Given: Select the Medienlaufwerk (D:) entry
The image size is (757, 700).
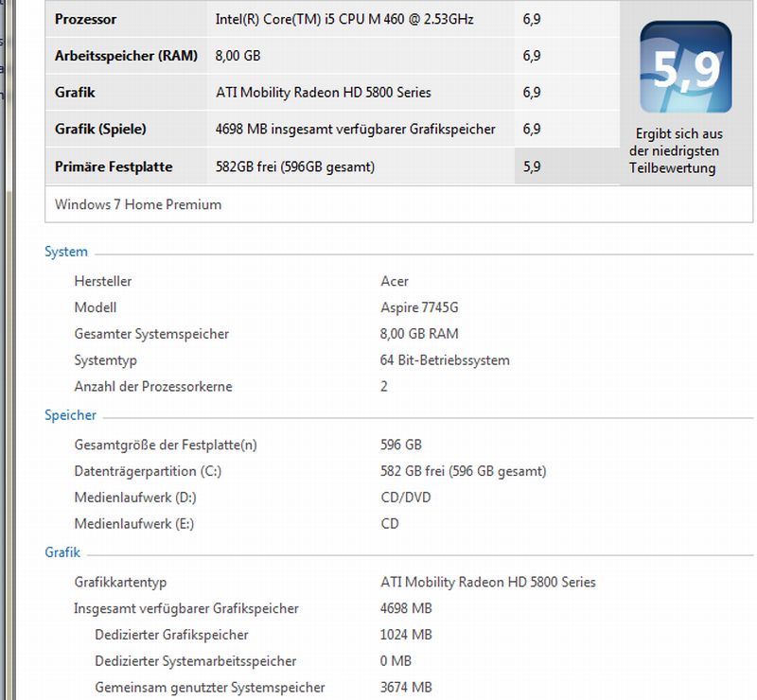Looking at the screenshot, I should pyautogui.click(x=135, y=498).
